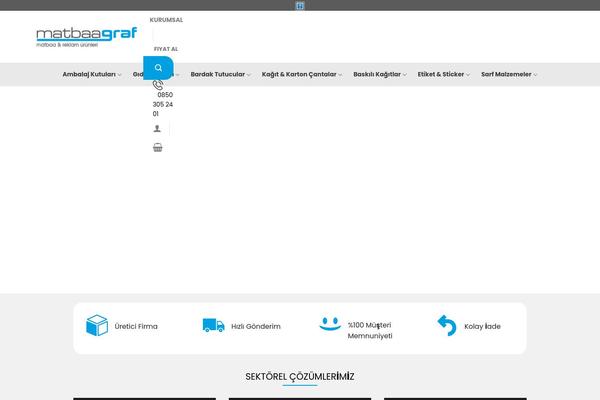Click the %100 Müşteri Memnuniyeti text
The image size is (600, 400).
[x=370, y=330]
